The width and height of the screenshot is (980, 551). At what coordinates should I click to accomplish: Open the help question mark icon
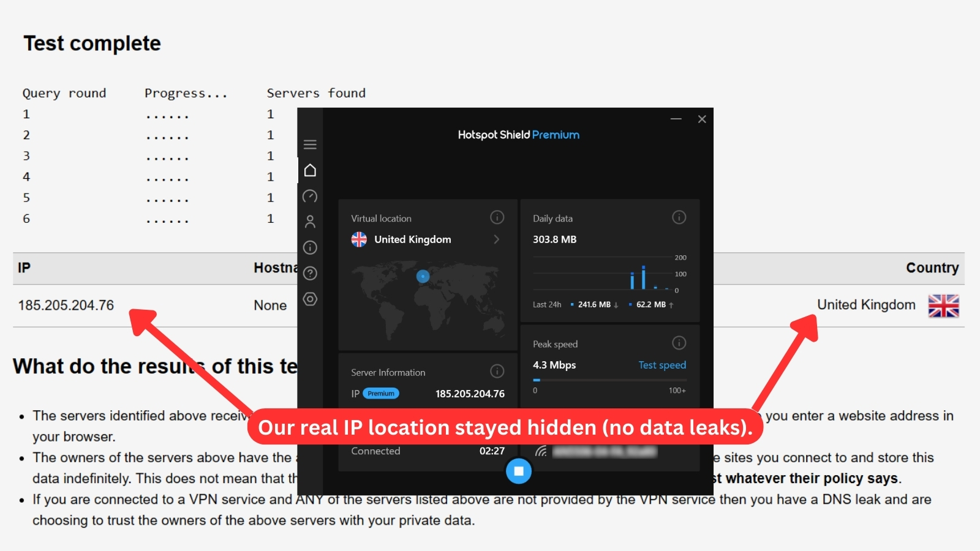click(310, 273)
